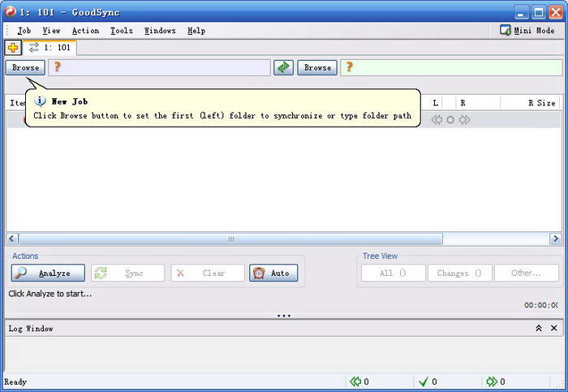Viewport: 568px width, 392px height.
Task: Click horizontal scrollbar right arrow
Action: pos(556,239)
